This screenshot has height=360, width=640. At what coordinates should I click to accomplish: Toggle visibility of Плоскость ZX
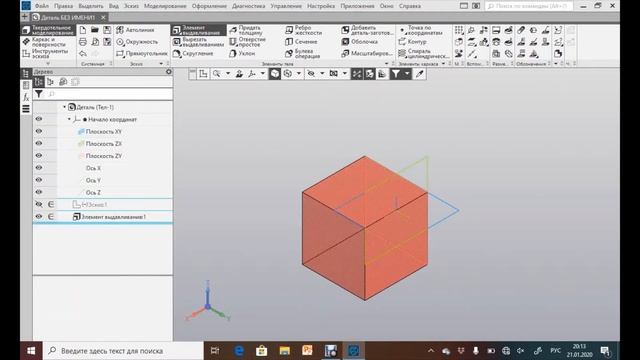tap(39, 143)
